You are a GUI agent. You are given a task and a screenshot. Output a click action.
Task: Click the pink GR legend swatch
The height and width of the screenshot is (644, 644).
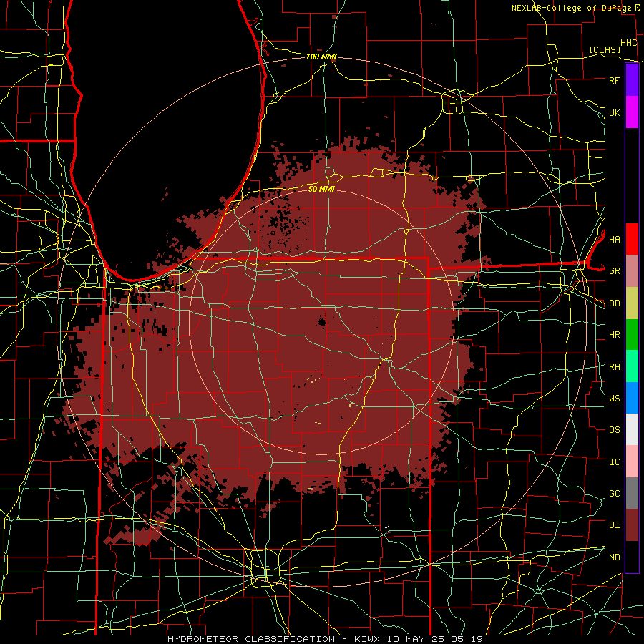click(x=632, y=270)
